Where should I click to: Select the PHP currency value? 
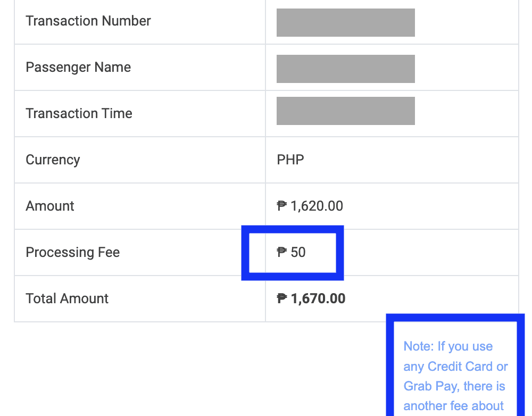click(x=290, y=160)
